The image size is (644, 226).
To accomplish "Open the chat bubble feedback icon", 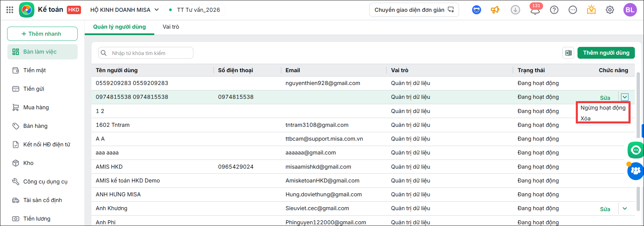I will click(x=573, y=10).
